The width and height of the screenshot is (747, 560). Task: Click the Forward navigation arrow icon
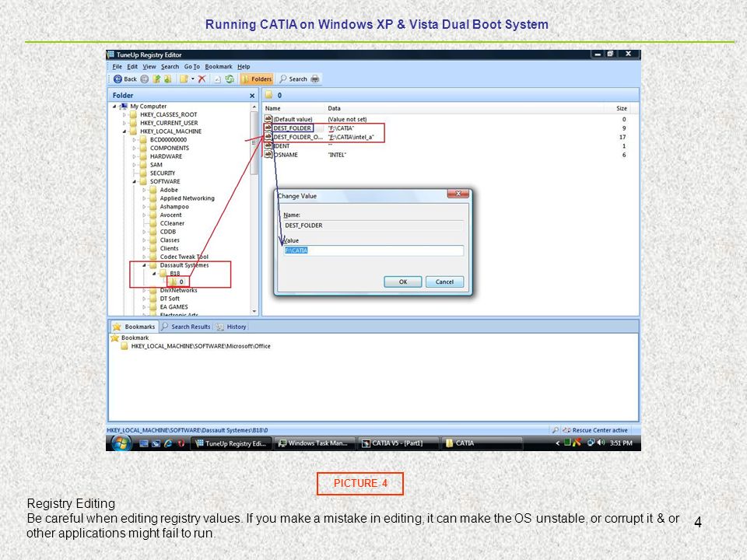(x=145, y=79)
